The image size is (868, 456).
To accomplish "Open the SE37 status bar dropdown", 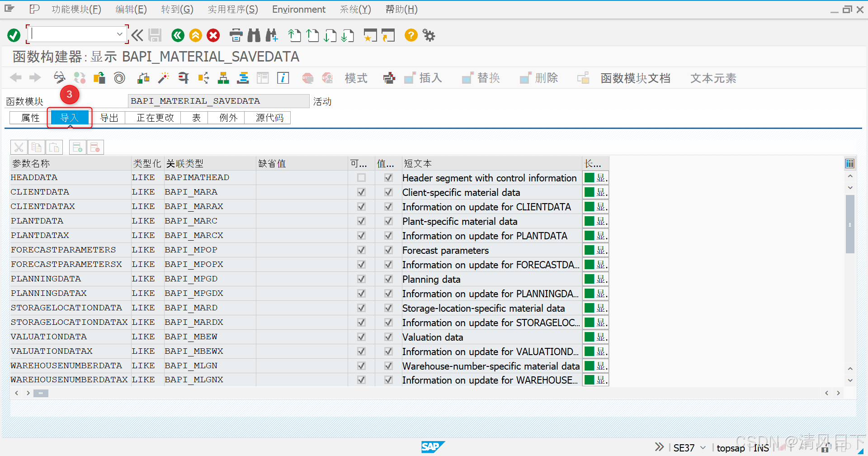I will 703,447.
